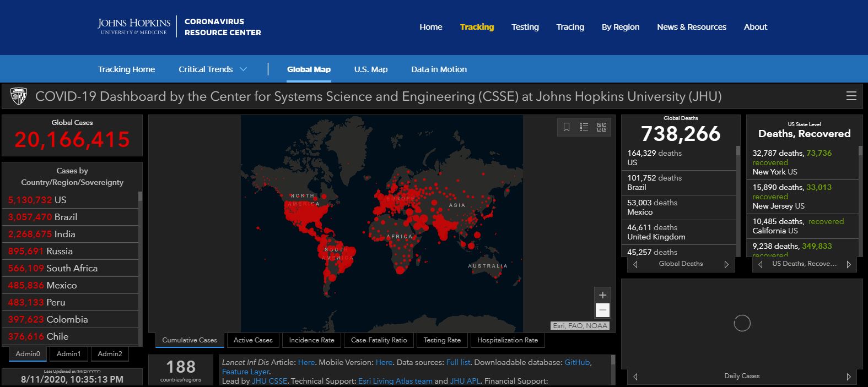Switch to Hospitalization Rate map tab
The width and height of the screenshot is (868, 387).
pos(508,340)
